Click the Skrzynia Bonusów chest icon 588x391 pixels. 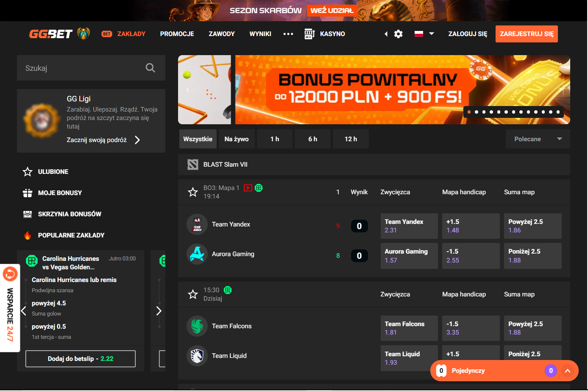[x=28, y=214]
